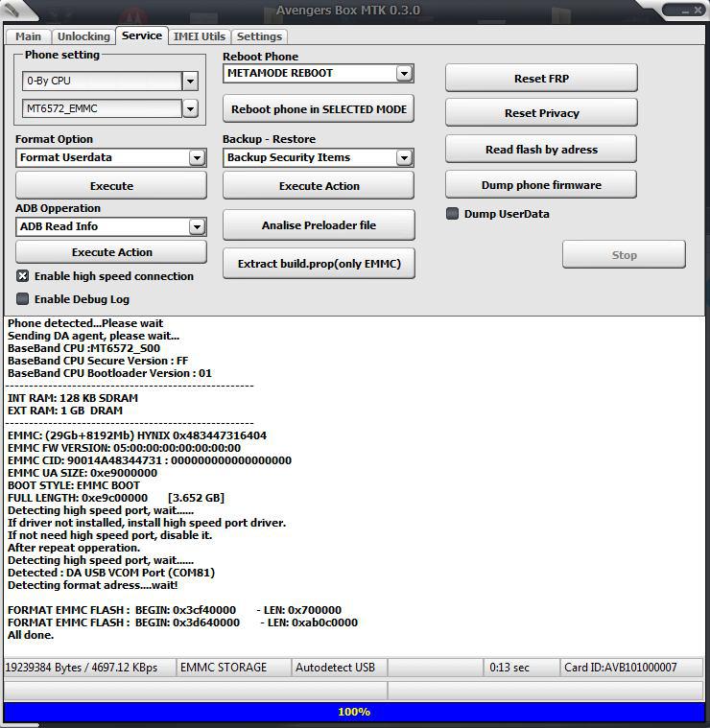Click the pencil icon in title bar
The height and width of the screenshot is (728, 710).
[x=13, y=9]
